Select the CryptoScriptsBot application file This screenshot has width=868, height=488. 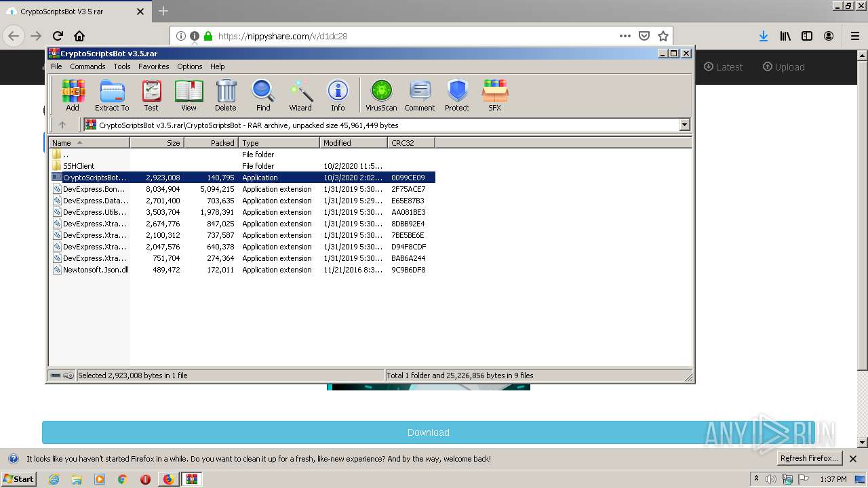coord(242,178)
